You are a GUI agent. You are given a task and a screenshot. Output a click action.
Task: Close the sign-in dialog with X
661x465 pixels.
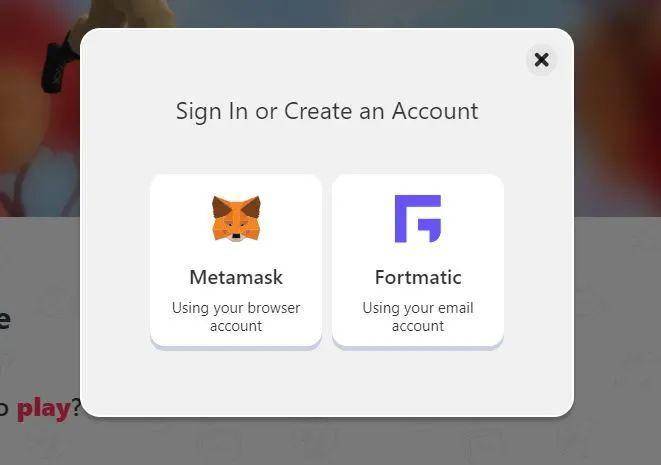pos(541,60)
